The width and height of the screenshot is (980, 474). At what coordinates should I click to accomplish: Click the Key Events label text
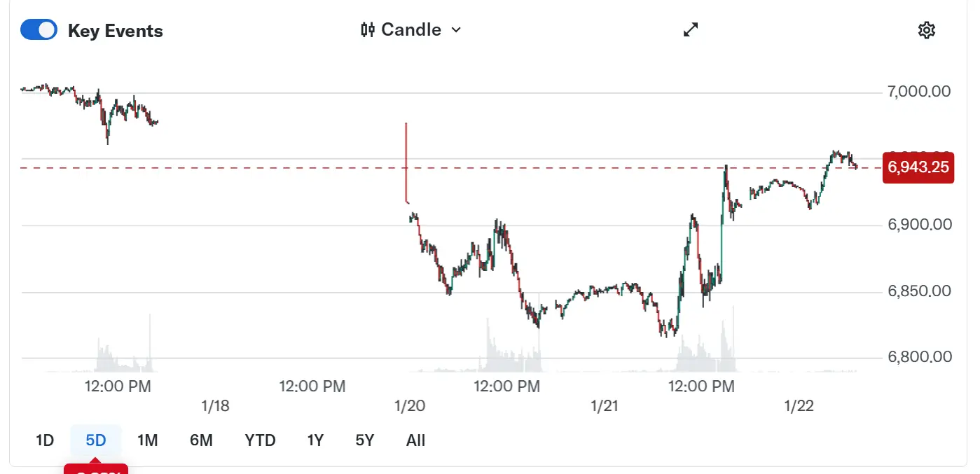[x=116, y=31]
